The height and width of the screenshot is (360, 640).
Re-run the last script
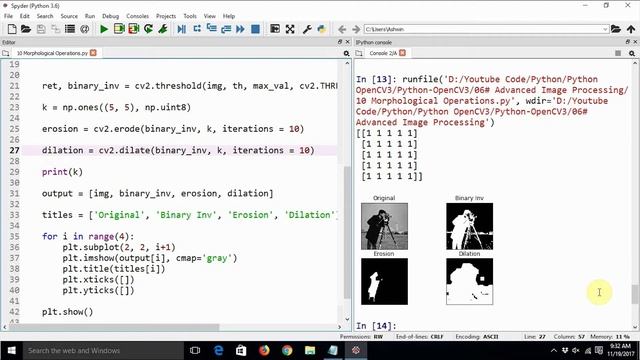coord(148,29)
